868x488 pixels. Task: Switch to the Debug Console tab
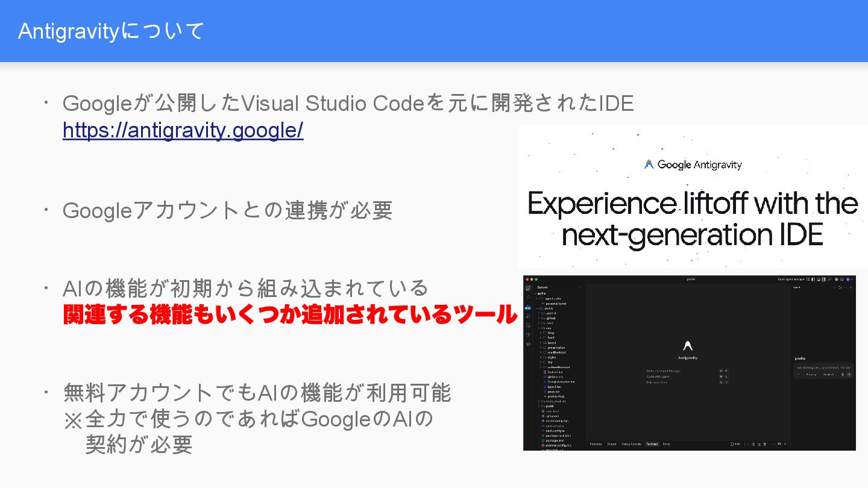(631, 444)
